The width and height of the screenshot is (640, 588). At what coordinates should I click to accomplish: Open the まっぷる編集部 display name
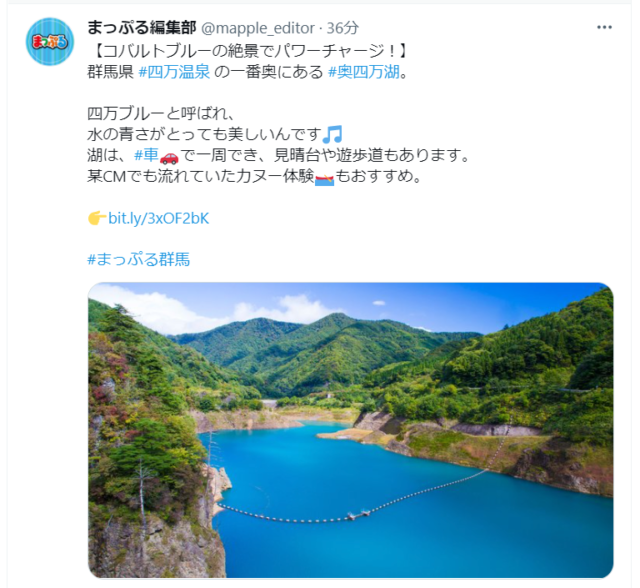(x=142, y=28)
